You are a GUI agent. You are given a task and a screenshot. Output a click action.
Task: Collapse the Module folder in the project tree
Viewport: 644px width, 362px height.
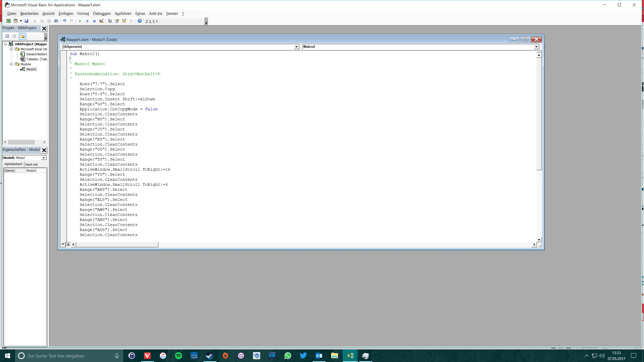click(11, 64)
